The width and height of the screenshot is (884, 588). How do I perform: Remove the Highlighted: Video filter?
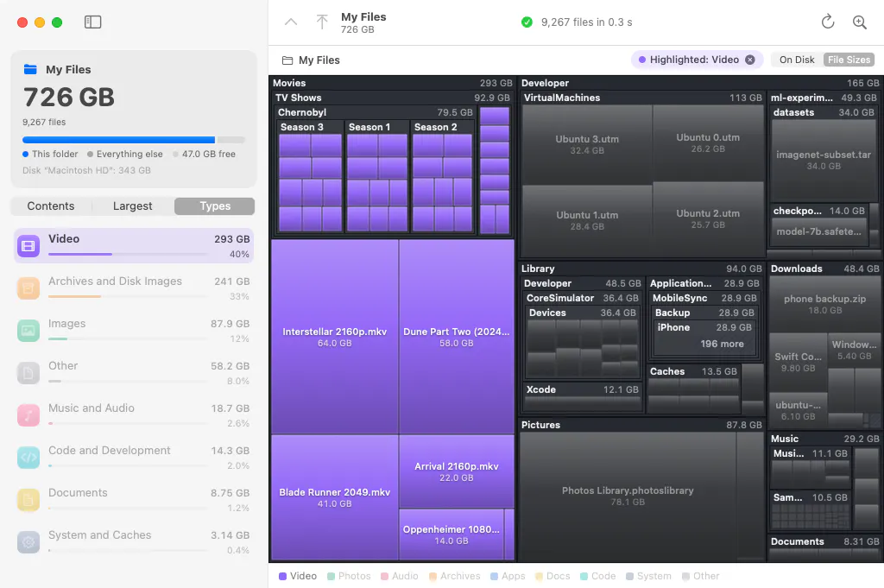[750, 60]
